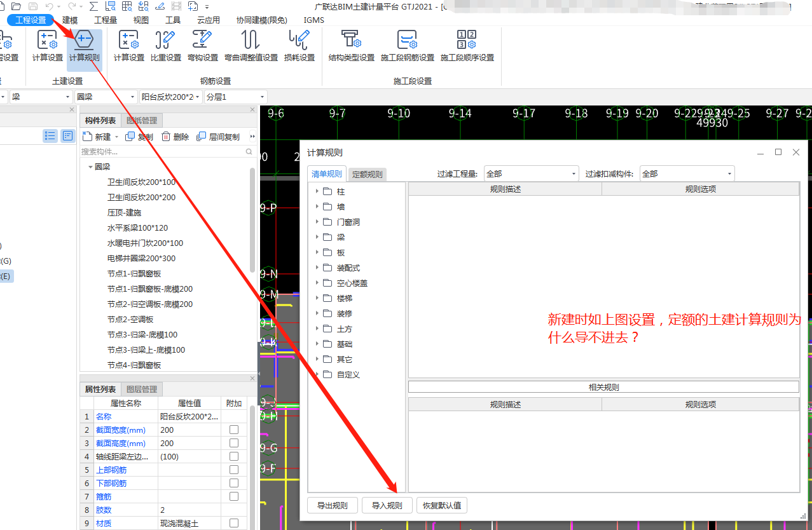Image resolution: width=812 pixels, height=530 pixels.
Task: Select the 装配式 folder in rules tree
Action: click(348, 268)
